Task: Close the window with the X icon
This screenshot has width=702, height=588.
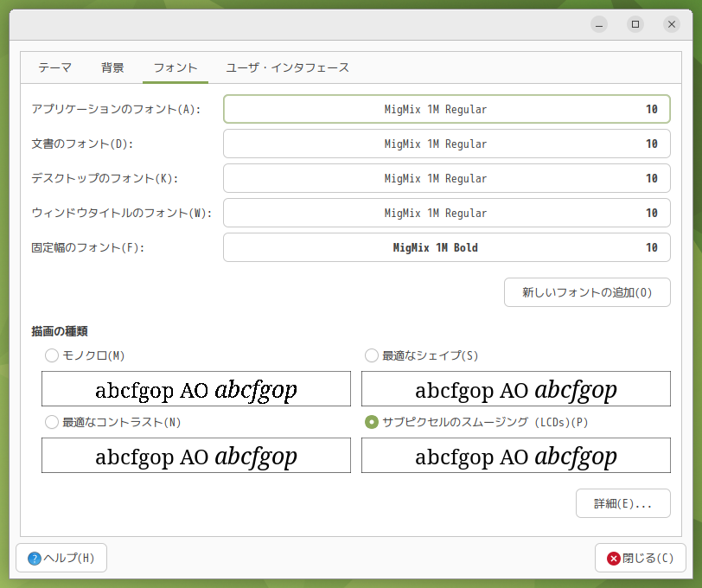Action: pyautogui.click(x=672, y=24)
